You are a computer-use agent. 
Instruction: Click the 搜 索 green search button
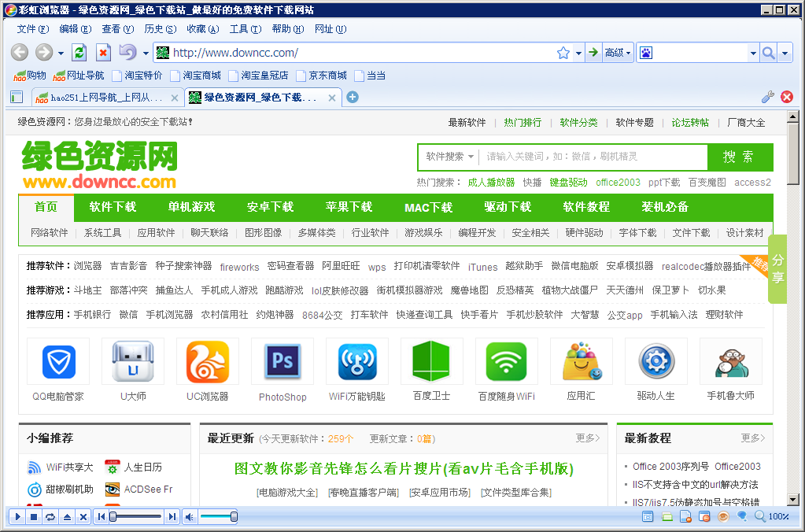740,157
